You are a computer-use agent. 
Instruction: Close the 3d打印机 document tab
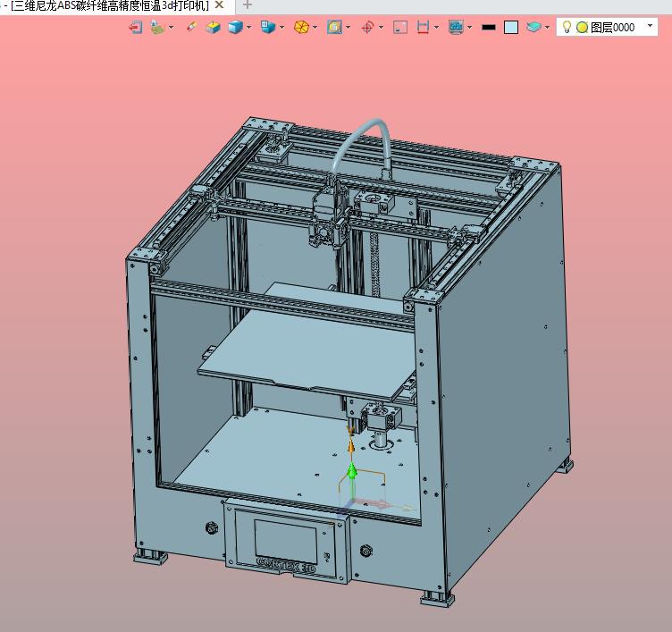click(219, 4)
